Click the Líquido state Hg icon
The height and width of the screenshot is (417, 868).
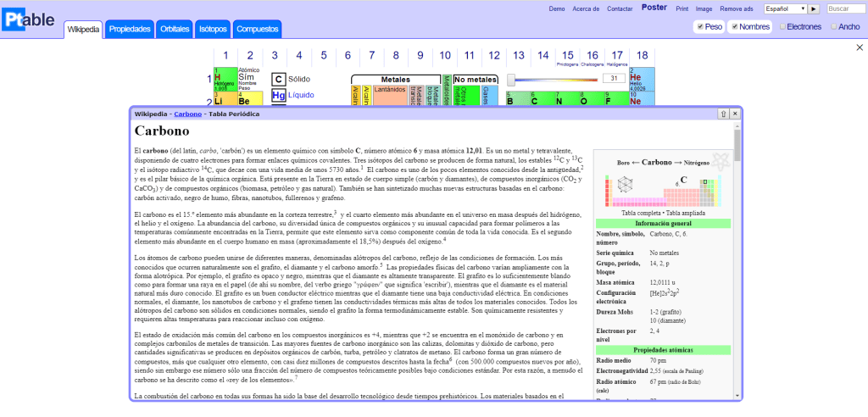(278, 96)
